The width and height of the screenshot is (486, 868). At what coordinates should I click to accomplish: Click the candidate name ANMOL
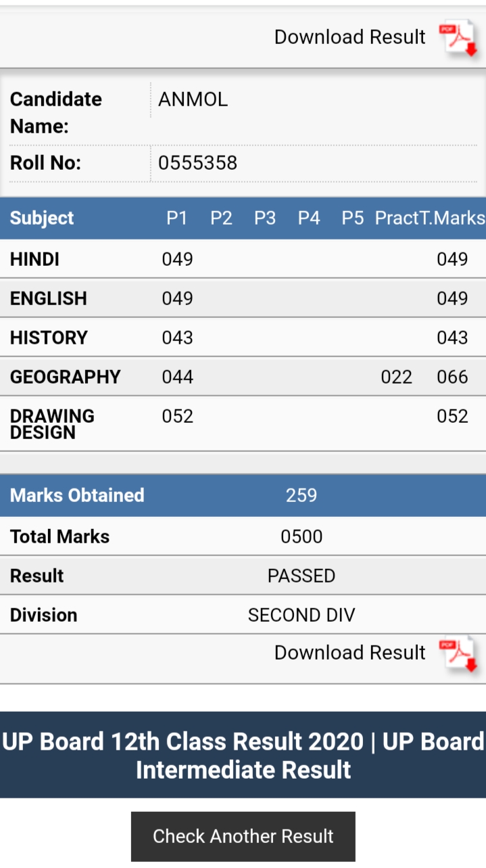(193, 99)
